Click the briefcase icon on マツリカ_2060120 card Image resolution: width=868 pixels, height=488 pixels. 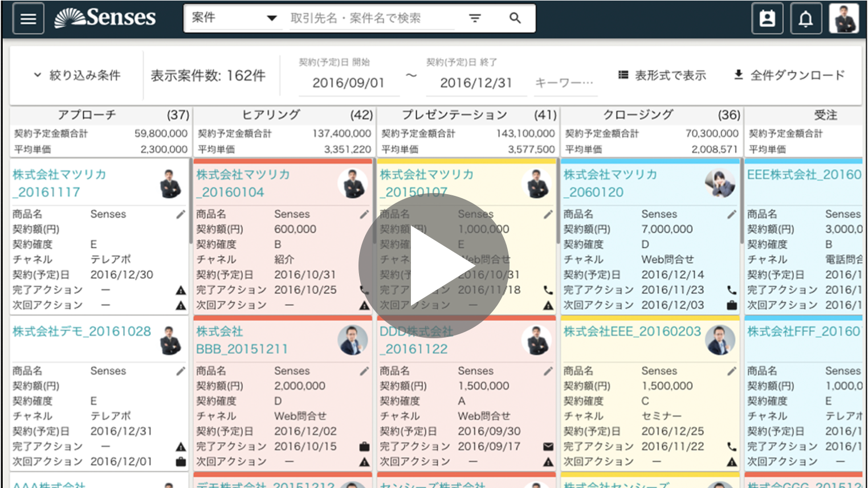(x=732, y=306)
